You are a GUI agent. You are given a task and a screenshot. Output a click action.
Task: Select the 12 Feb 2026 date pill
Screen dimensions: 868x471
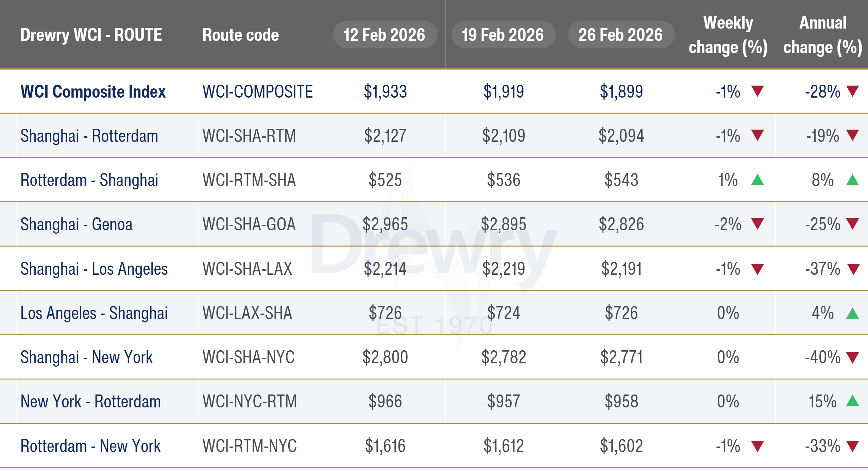[385, 35]
